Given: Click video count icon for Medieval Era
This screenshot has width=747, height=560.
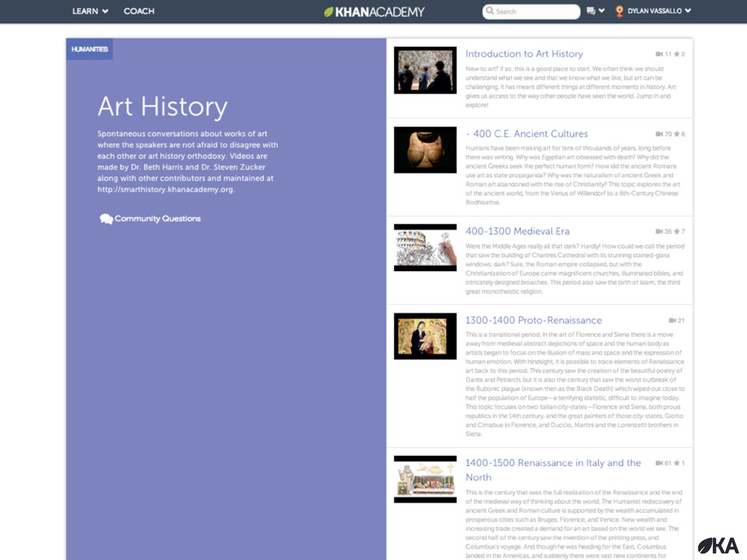Looking at the screenshot, I should (x=659, y=232).
